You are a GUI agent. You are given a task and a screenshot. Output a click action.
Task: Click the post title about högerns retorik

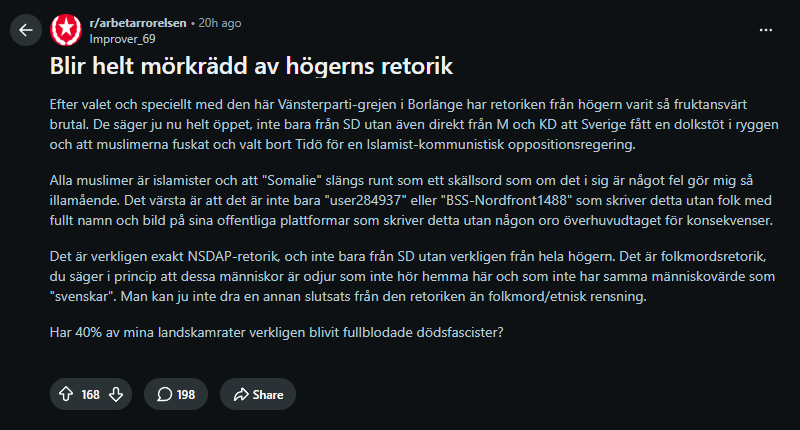click(251, 66)
